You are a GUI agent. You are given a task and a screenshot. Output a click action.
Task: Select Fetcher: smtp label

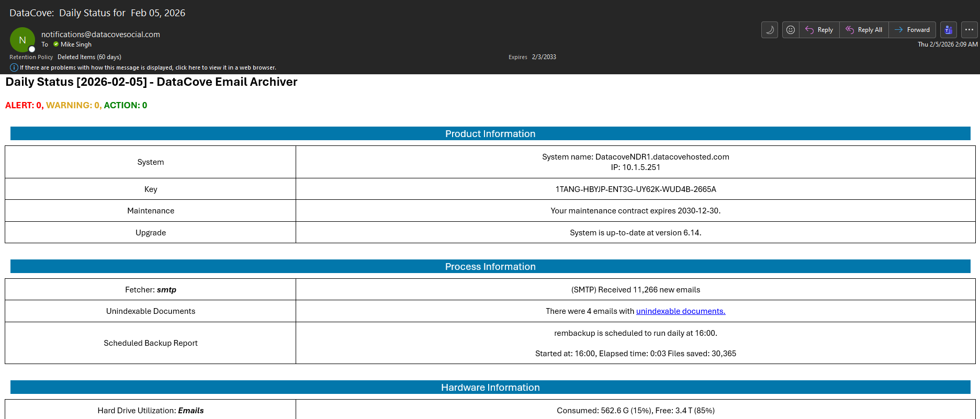click(151, 290)
